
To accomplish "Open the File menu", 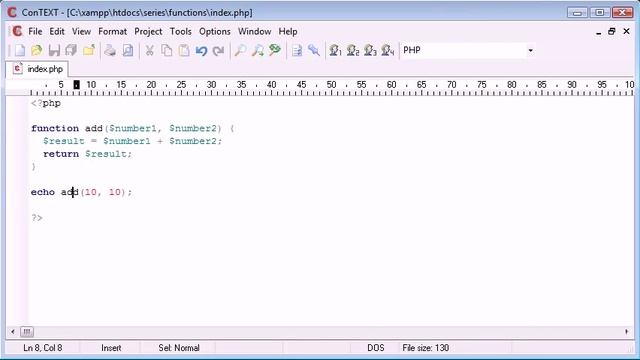I will pyautogui.click(x=35, y=31).
